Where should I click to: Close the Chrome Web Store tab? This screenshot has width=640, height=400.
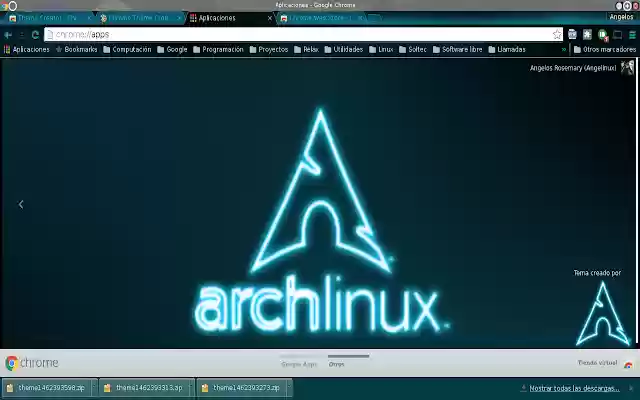(360, 18)
